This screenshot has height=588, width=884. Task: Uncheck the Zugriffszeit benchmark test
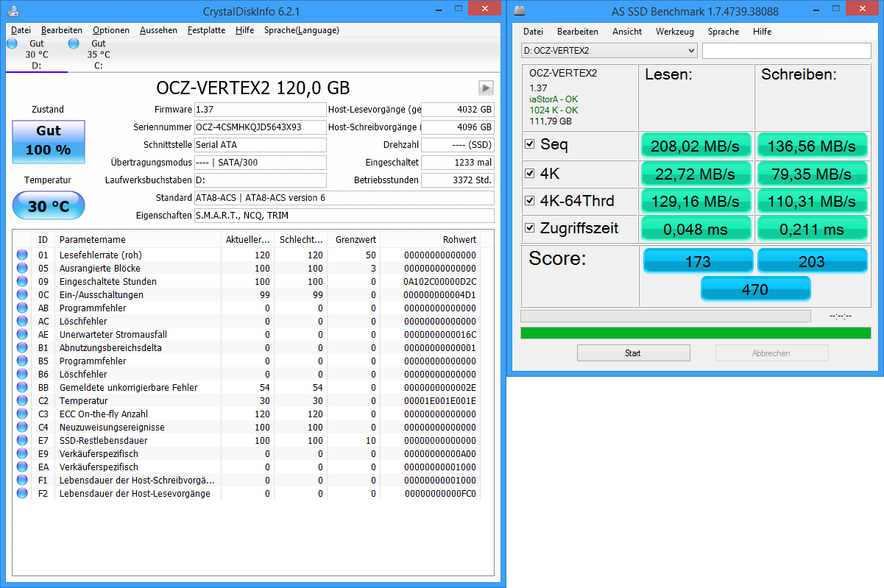(x=529, y=228)
